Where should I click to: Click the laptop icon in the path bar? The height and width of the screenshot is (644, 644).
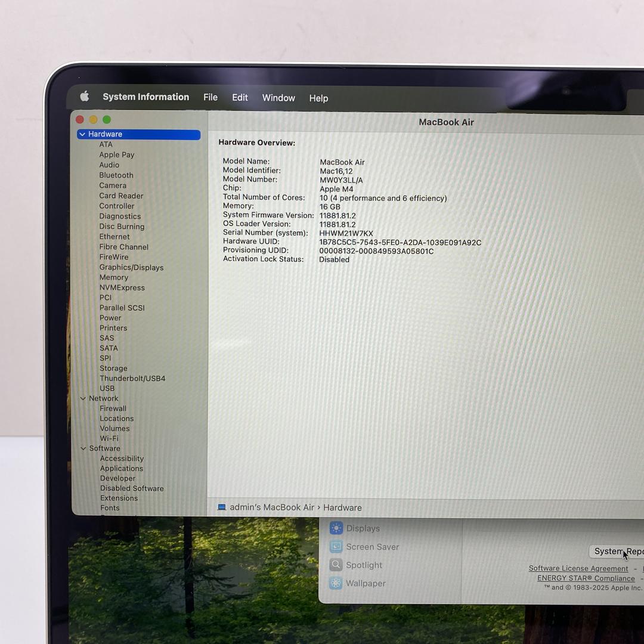[222, 507]
